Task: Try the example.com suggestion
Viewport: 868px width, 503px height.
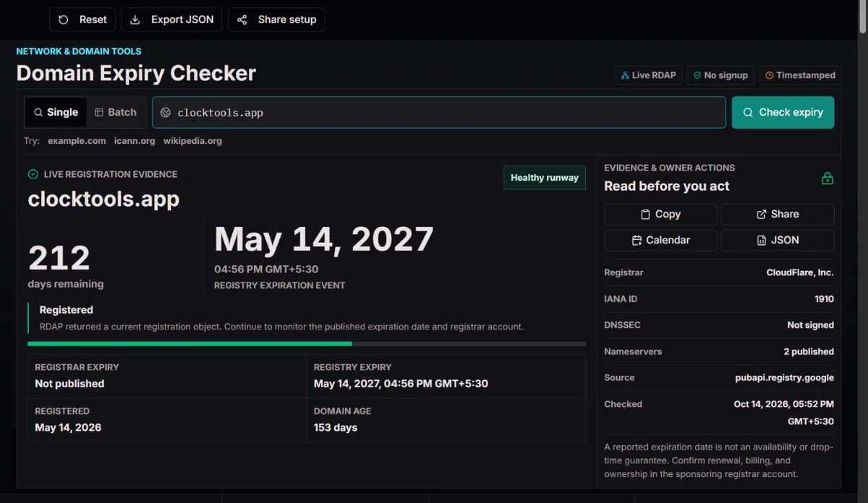Action: pos(77,141)
